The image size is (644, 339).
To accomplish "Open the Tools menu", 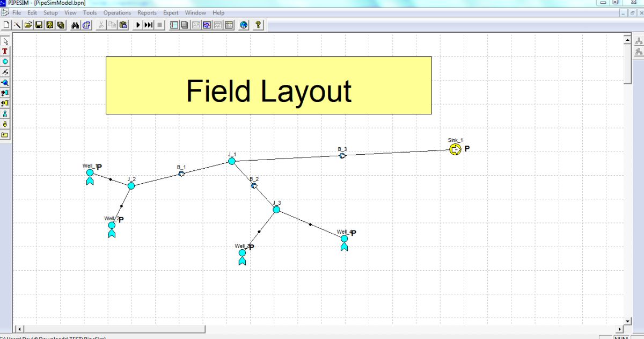I will [90, 13].
